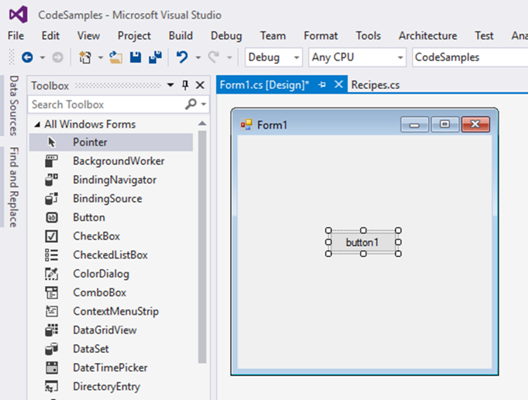
Task: Open the Data Sources side tab
Action: coord(13,105)
